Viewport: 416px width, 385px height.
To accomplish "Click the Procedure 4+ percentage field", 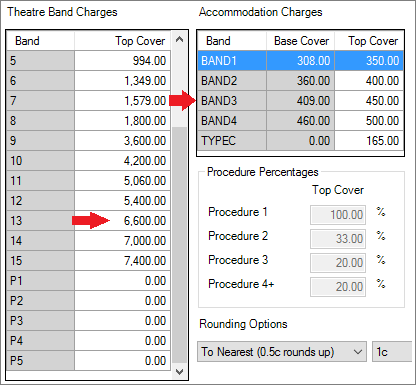I will click(338, 287).
